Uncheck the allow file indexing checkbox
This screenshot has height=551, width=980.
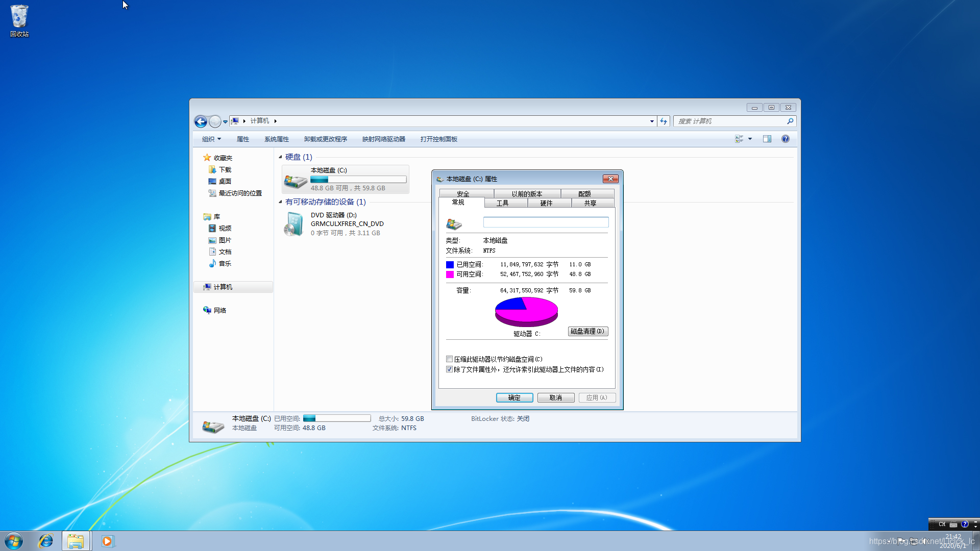[450, 369]
